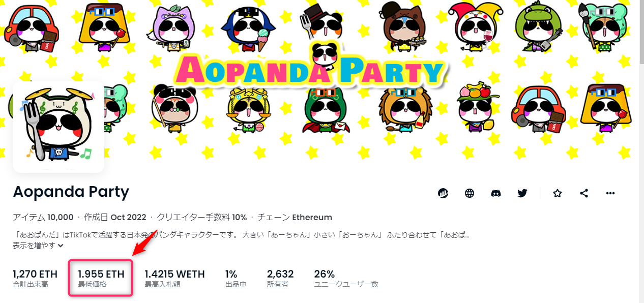Click the 2,632 owners stat

[280, 279]
